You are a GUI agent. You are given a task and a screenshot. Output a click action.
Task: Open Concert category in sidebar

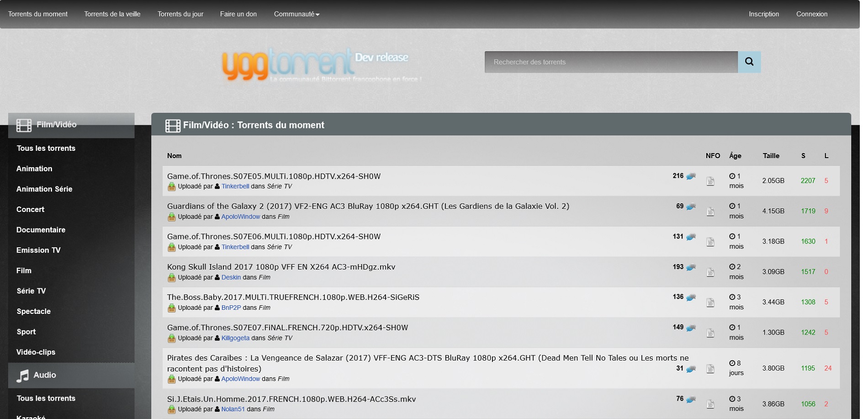30,210
